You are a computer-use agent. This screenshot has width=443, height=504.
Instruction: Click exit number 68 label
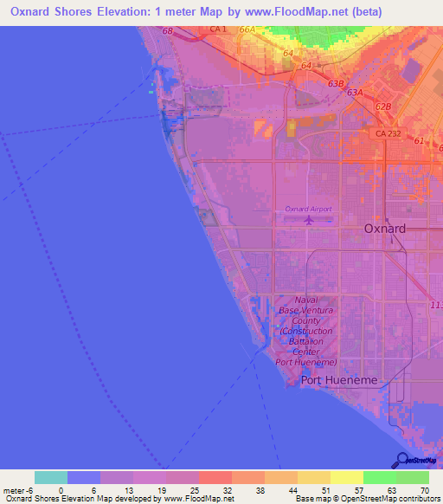[x=167, y=31]
